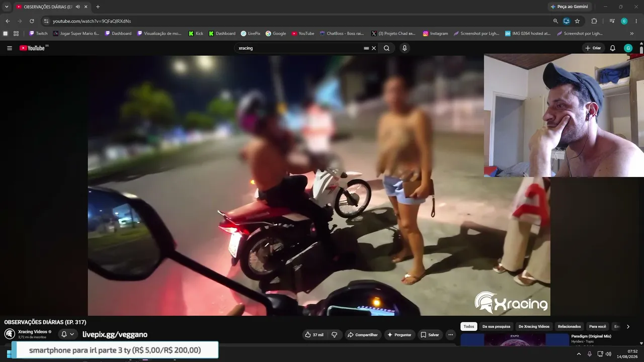This screenshot has width=644, height=362.
Task: Open the Jogar Super Mario 6... bookmark
Action: coord(76,34)
